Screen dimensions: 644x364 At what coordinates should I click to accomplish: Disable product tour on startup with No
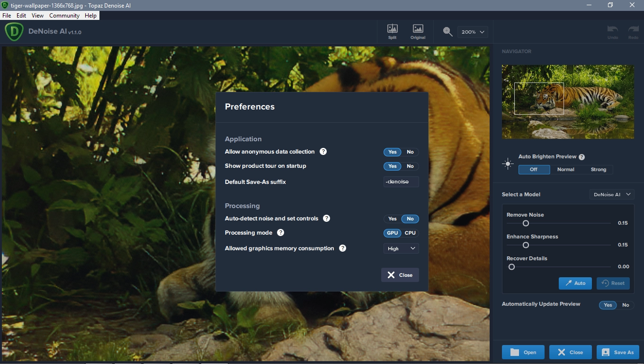click(410, 166)
